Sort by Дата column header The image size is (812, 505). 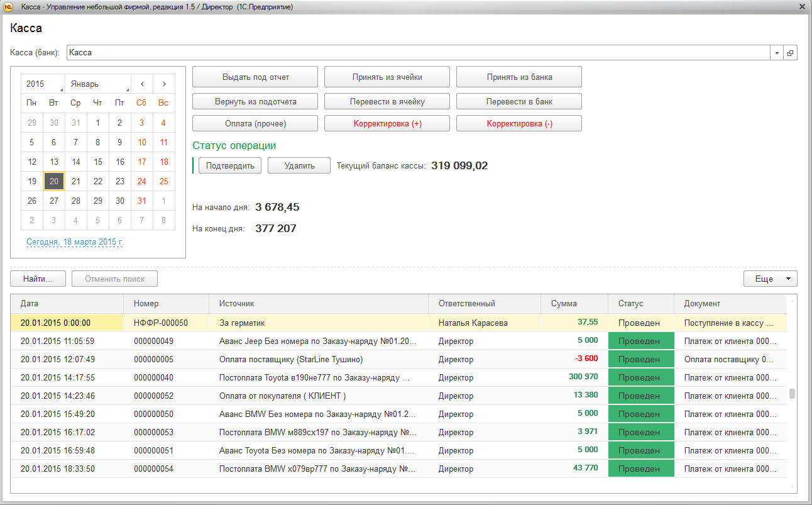pyautogui.click(x=67, y=304)
